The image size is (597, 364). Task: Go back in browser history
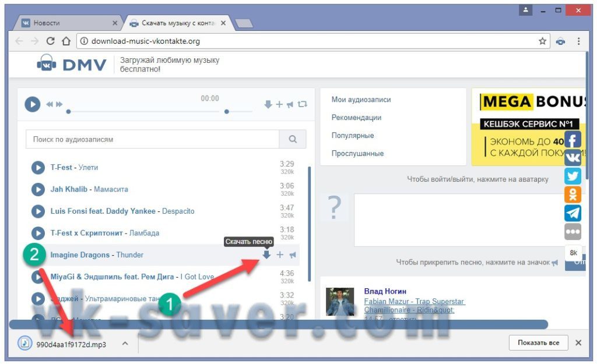point(19,41)
